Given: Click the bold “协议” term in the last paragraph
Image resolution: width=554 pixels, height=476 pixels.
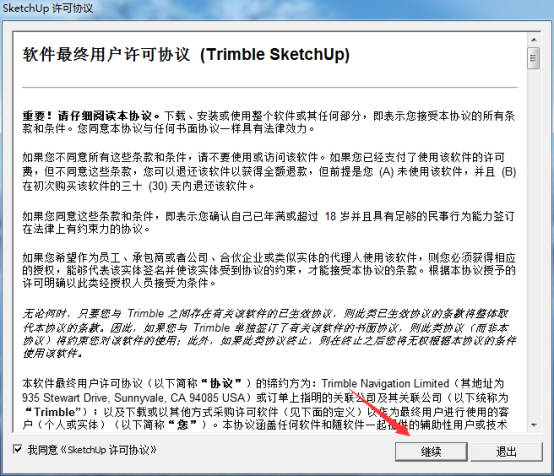Looking at the screenshot, I should (221, 383).
